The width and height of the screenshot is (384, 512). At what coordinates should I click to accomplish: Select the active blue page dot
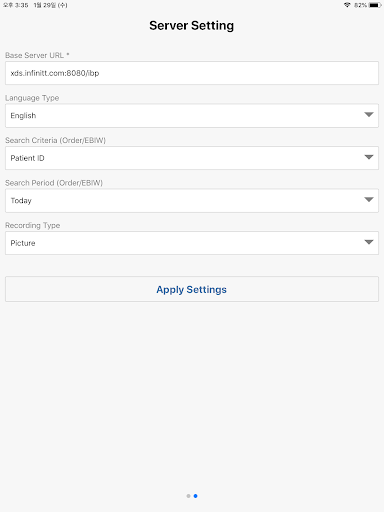click(195, 496)
